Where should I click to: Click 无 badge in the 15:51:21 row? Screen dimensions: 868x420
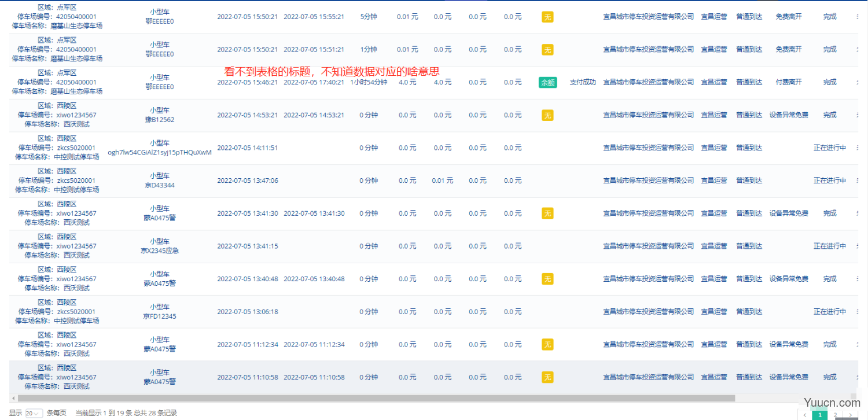pos(547,50)
